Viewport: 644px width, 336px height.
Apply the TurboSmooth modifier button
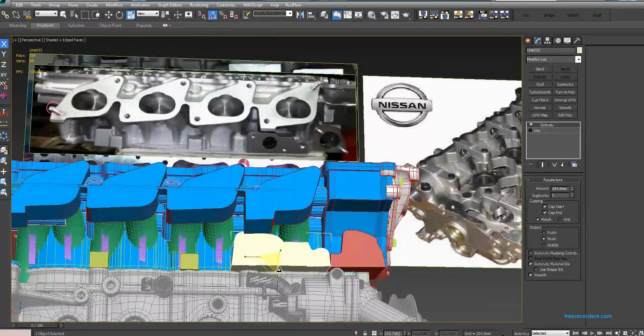click(x=540, y=92)
